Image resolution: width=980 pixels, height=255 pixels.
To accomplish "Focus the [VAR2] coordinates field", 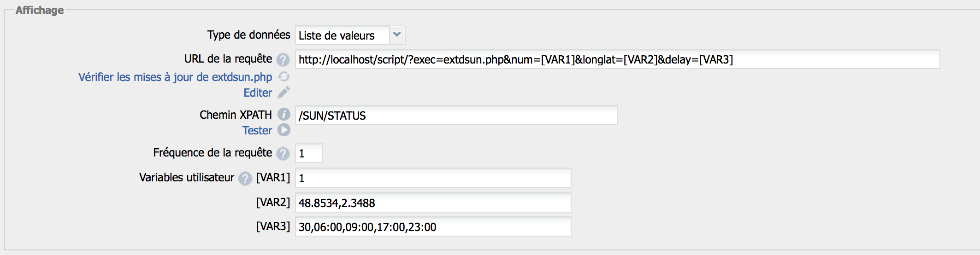I will (x=432, y=203).
